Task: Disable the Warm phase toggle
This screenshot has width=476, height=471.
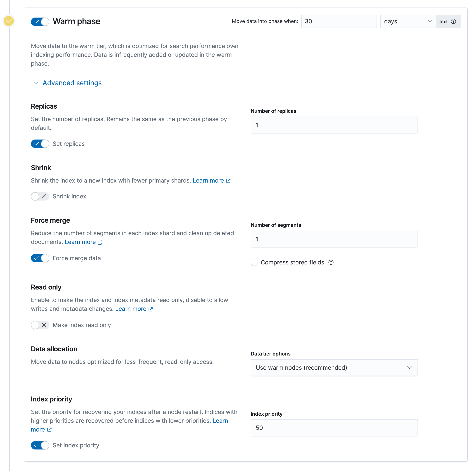Action: [x=40, y=22]
